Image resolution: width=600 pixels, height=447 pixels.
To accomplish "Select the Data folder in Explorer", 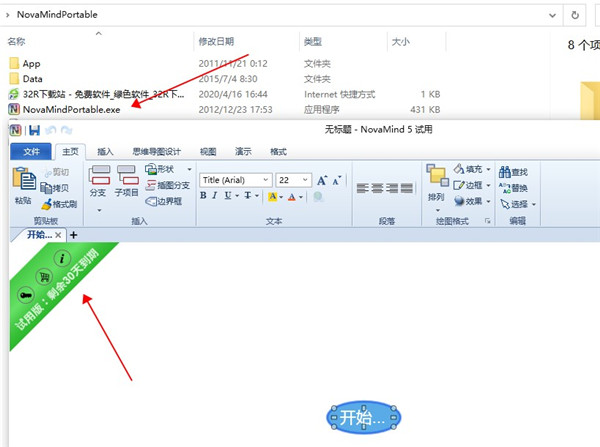I will point(25,79).
